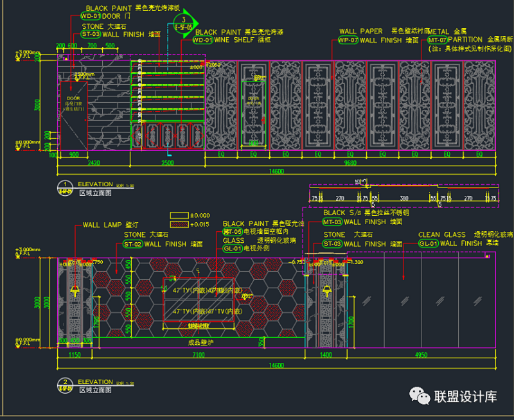Select the ST-02 stone finish tag
Image resolution: width=514 pixels, height=420 pixels.
coord(133,244)
